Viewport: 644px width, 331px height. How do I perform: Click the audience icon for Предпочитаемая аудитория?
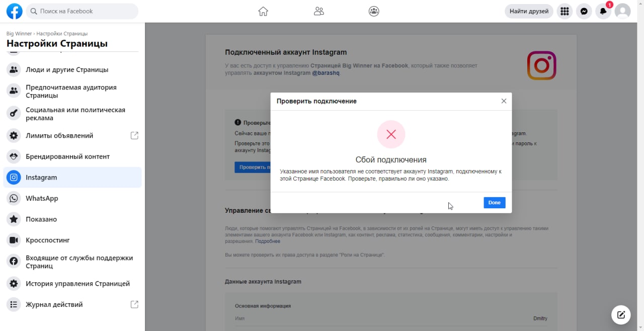click(x=14, y=91)
